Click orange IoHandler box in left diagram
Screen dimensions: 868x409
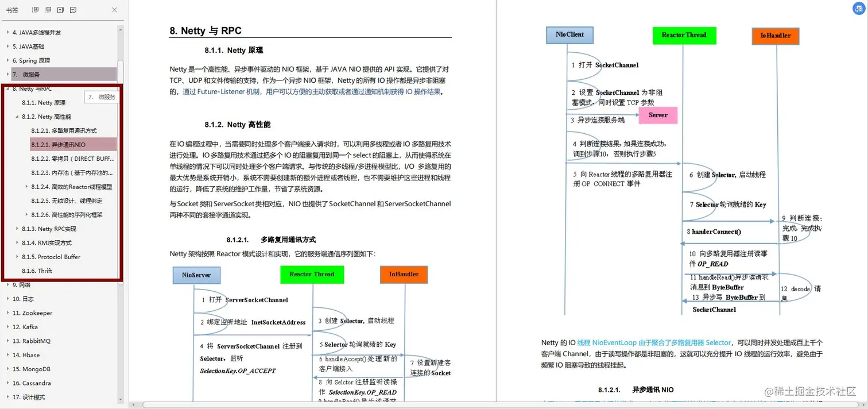pos(404,275)
